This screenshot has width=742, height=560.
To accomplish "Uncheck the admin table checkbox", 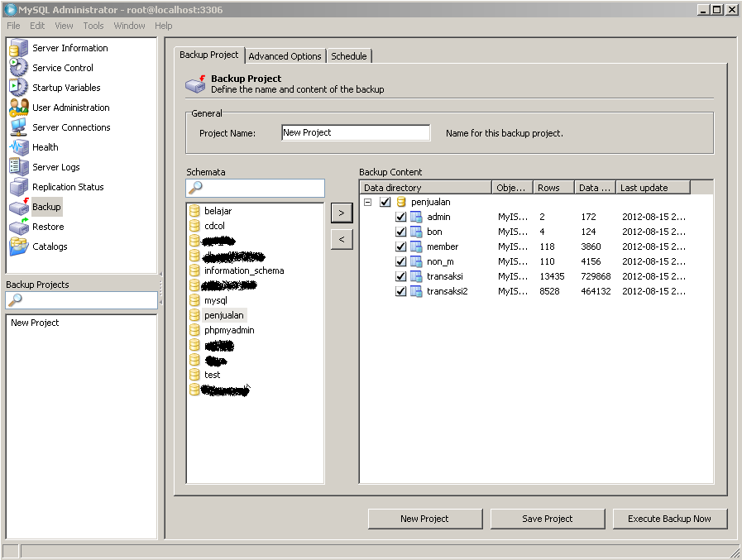I will tap(401, 217).
